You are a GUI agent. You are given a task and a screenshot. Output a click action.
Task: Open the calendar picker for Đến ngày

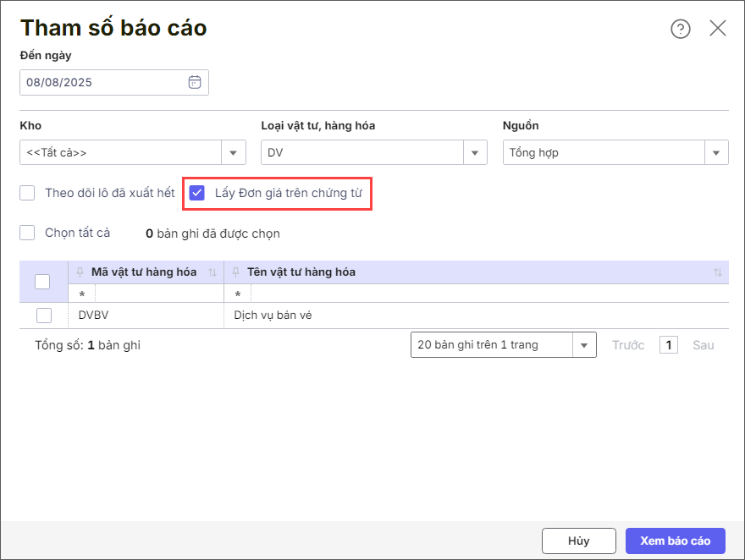195,82
